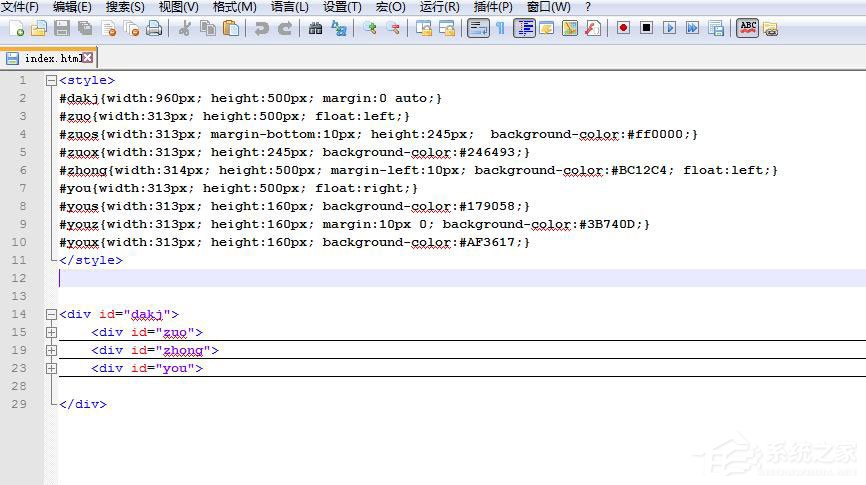Click the Close document icon
The width and height of the screenshot is (866, 485).
point(109,28)
